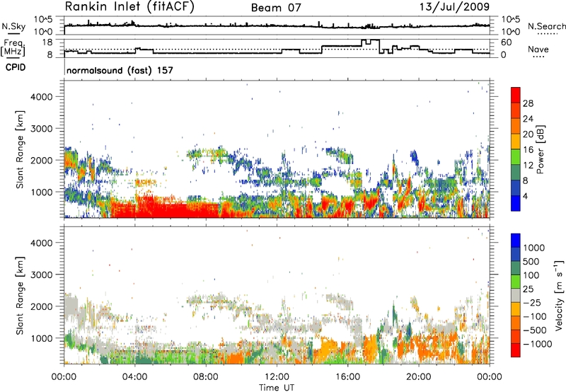The width and height of the screenshot is (566, 392).
Task: Click the "12:00" time axis label
Action: [277, 377]
